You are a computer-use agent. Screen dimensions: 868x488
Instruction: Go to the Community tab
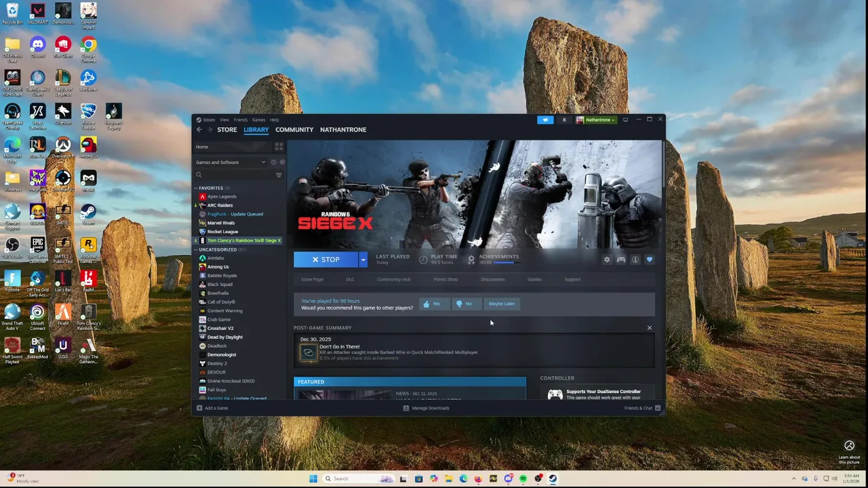[x=294, y=129]
